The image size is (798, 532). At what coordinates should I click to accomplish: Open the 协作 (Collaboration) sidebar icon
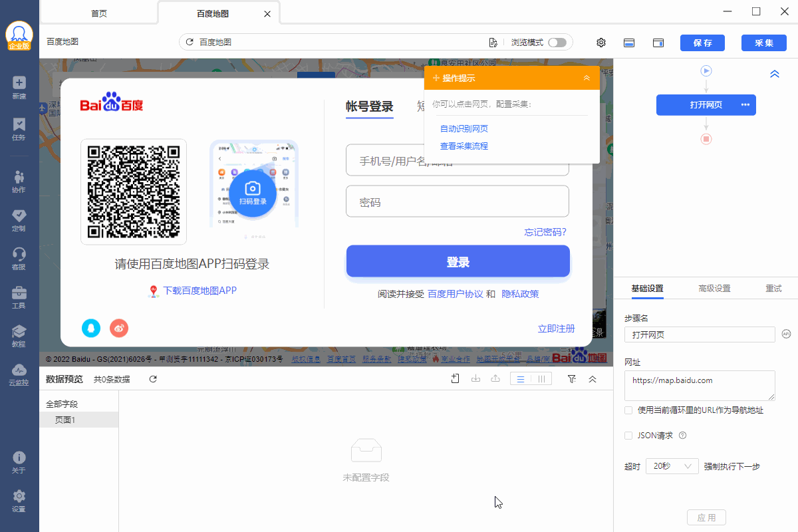19,181
